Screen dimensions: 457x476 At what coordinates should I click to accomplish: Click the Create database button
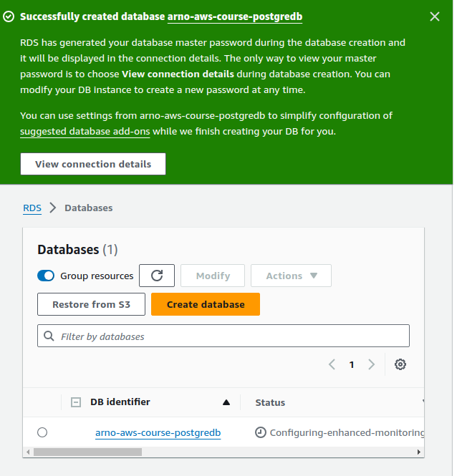point(206,304)
